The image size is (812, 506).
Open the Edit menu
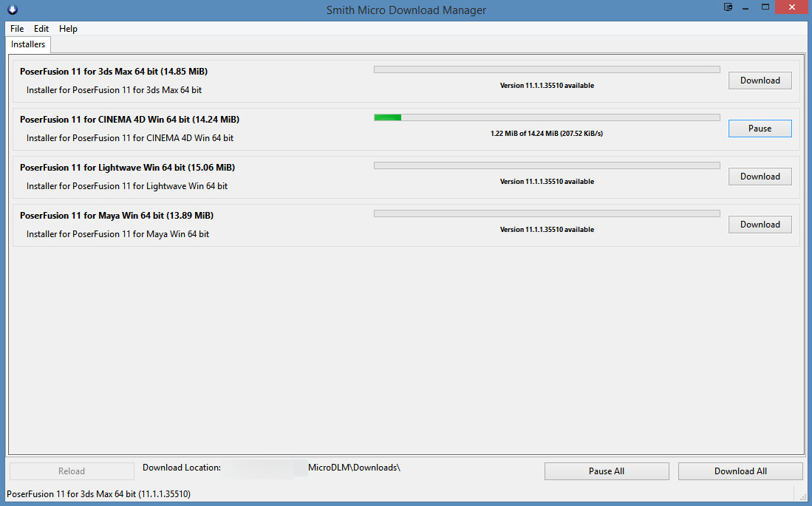click(x=41, y=29)
